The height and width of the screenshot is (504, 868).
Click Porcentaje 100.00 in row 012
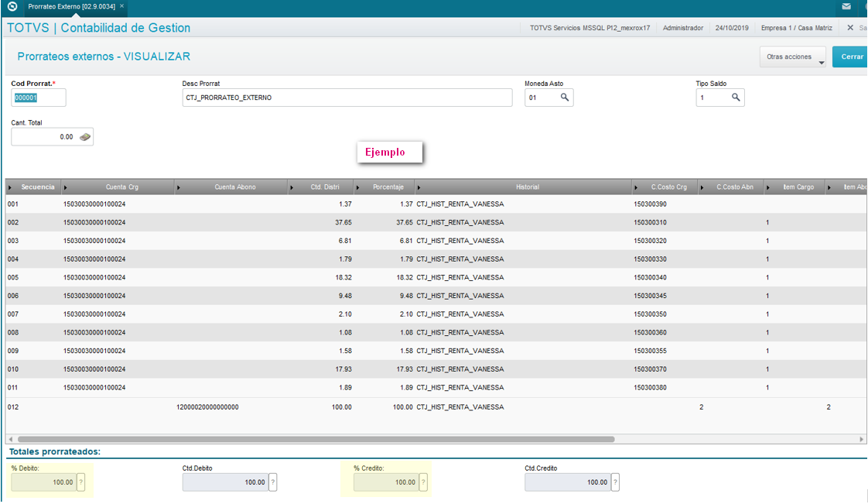point(403,407)
